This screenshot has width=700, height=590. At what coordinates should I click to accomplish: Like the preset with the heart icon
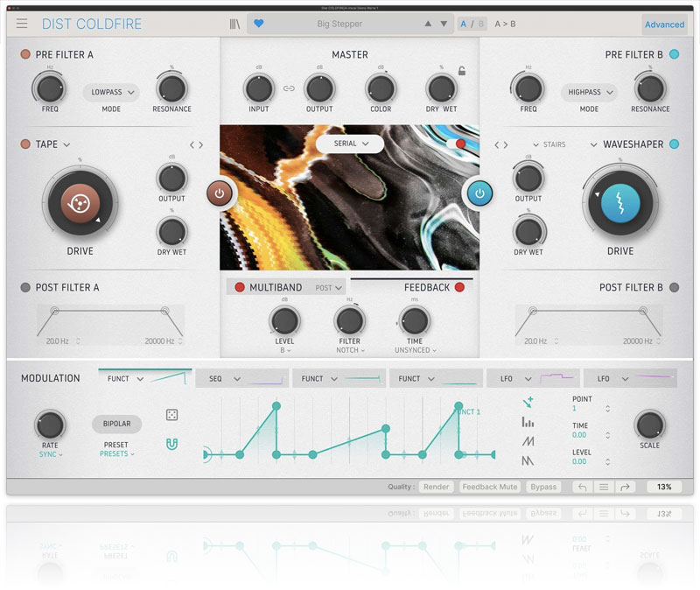(258, 24)
